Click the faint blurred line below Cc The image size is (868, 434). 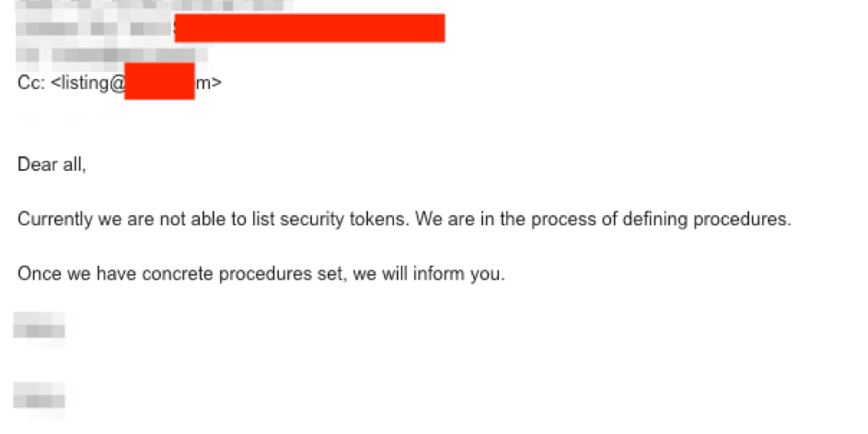pyautogui.click(x=64, y=119)
